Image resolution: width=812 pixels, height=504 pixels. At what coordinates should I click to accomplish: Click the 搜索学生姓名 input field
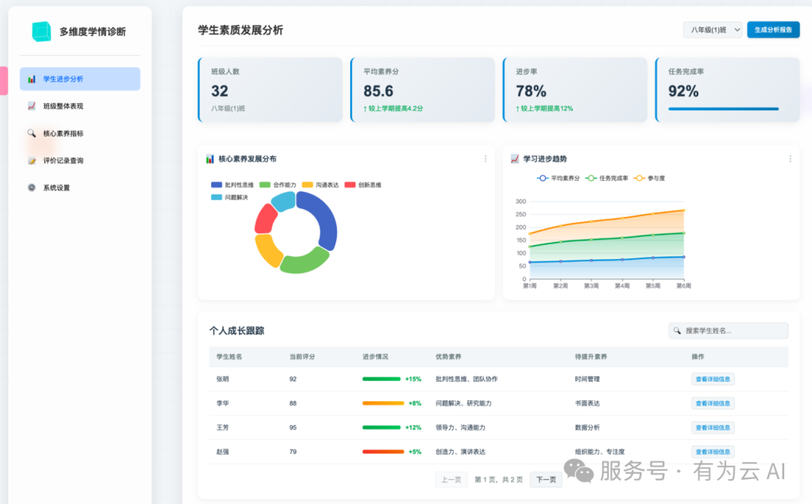pos(729,330)
